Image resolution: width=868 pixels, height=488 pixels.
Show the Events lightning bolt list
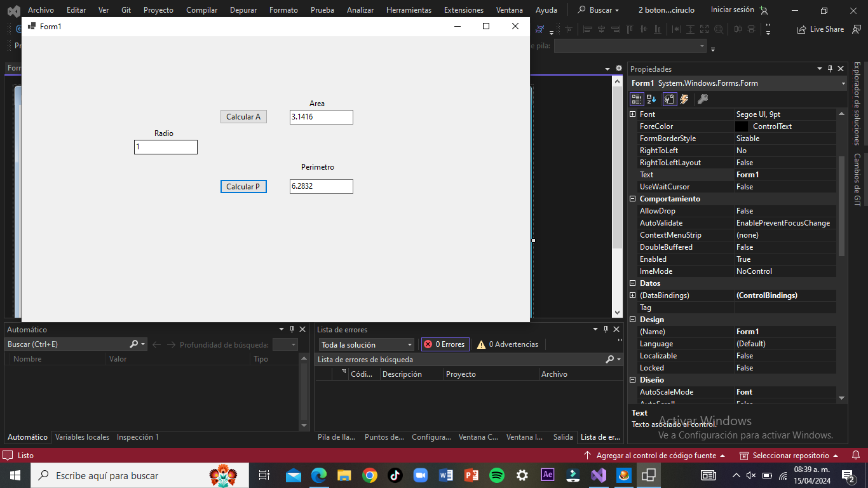click(x=684, y=99)
